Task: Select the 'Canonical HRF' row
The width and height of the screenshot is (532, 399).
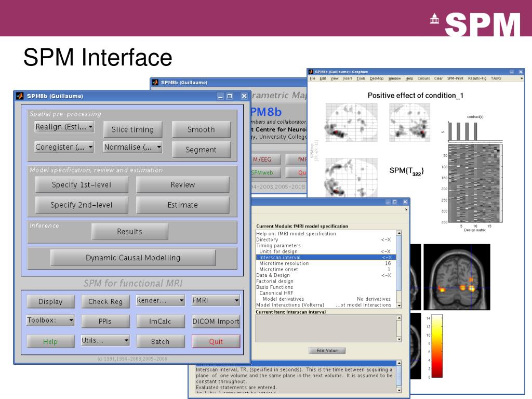Action: 326,293
